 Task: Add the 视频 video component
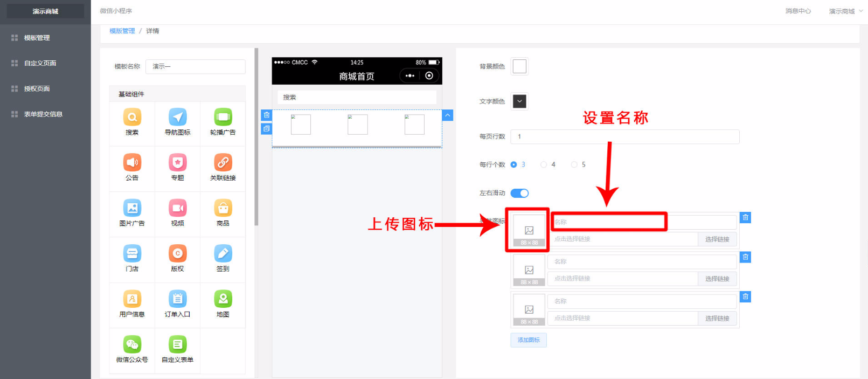click(x=177, y=213)
